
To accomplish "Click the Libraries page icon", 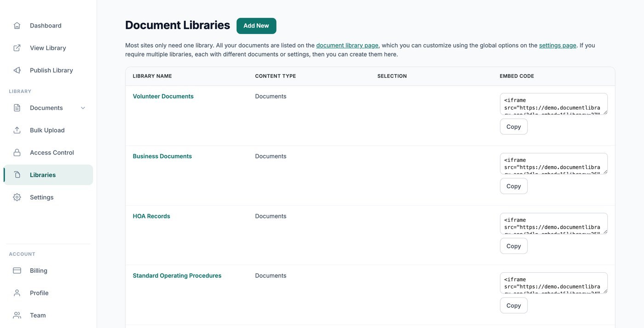I will coord(17,175).
